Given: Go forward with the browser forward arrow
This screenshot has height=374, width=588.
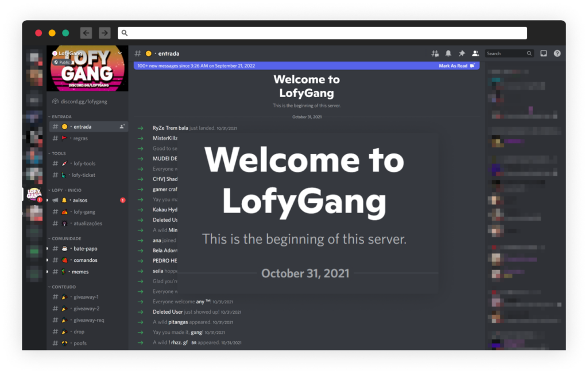Looking at the screenshot, I should pos(105,33).
